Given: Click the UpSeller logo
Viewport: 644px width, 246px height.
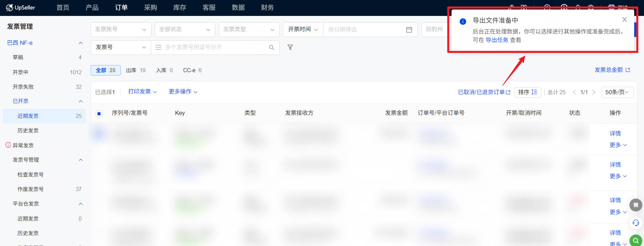Looking at the screenshot, I should 20,7.
